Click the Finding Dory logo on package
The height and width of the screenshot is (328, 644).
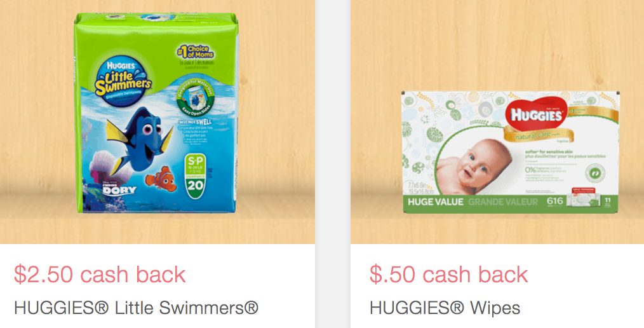click(x=119, y=188)
